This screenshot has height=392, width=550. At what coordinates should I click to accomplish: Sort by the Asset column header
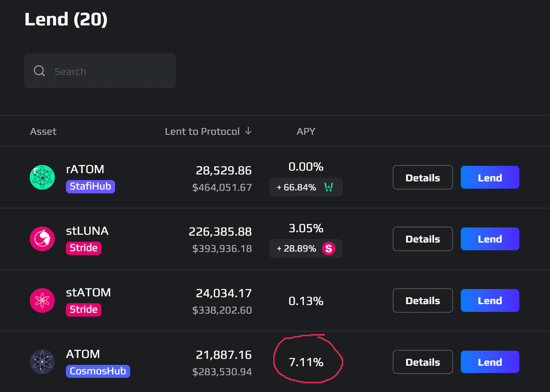(x=43, y=131)
